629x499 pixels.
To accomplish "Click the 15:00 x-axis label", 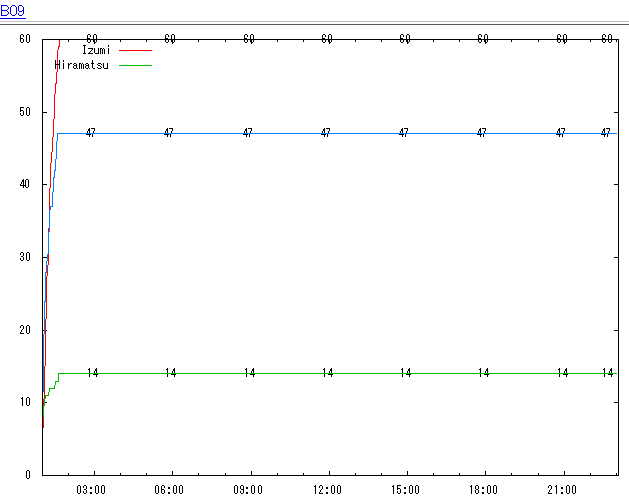I will (405, 490).
